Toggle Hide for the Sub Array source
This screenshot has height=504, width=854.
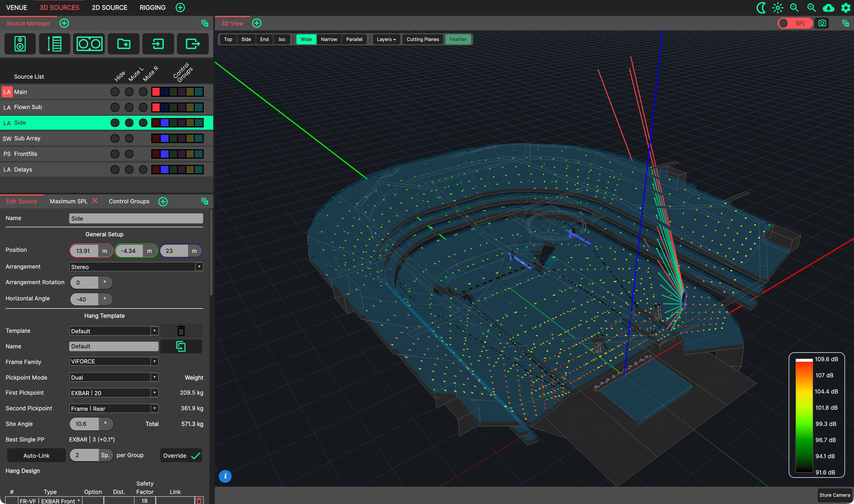pos(115,138)
